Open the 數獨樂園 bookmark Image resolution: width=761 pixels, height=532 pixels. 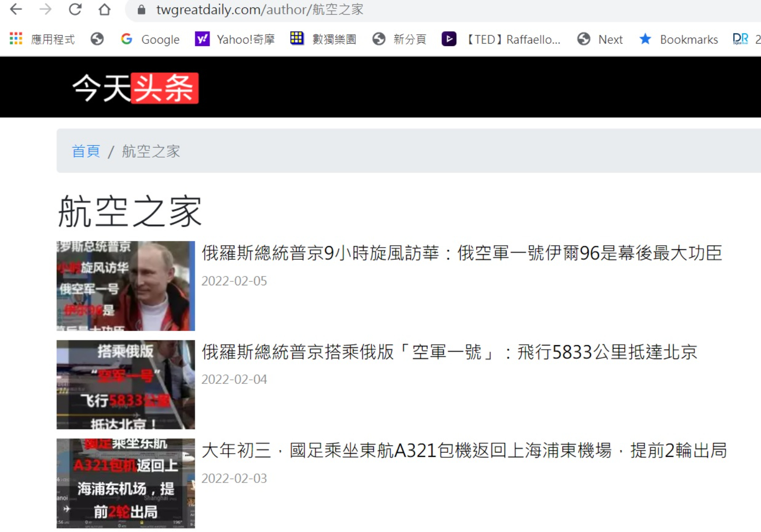(323, 39)
